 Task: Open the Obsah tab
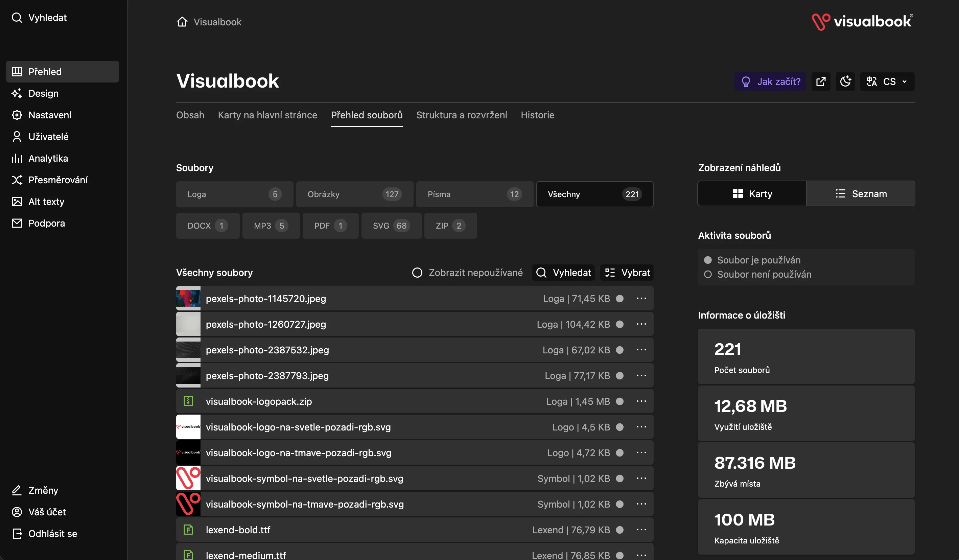[190, 115]
